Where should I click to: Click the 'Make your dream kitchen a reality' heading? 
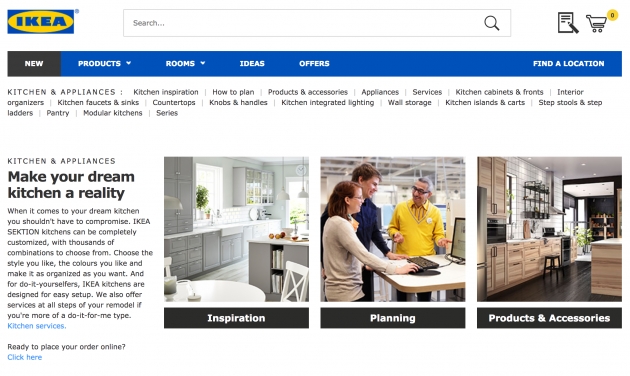71,185
